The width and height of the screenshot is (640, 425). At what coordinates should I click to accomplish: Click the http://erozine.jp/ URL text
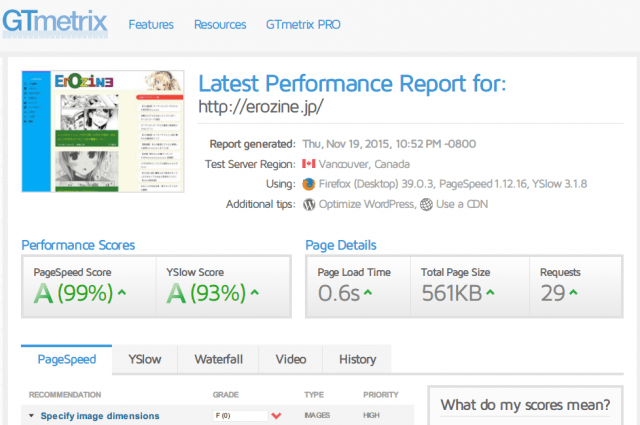tap(261, 107)
